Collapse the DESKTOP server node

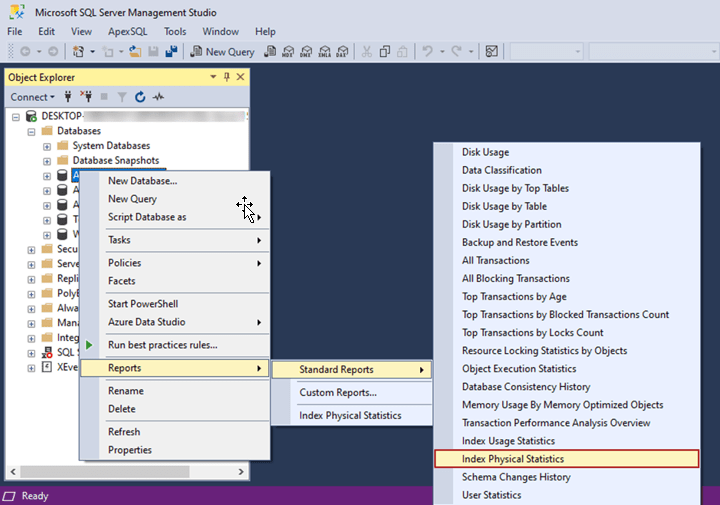coord(16,117)
